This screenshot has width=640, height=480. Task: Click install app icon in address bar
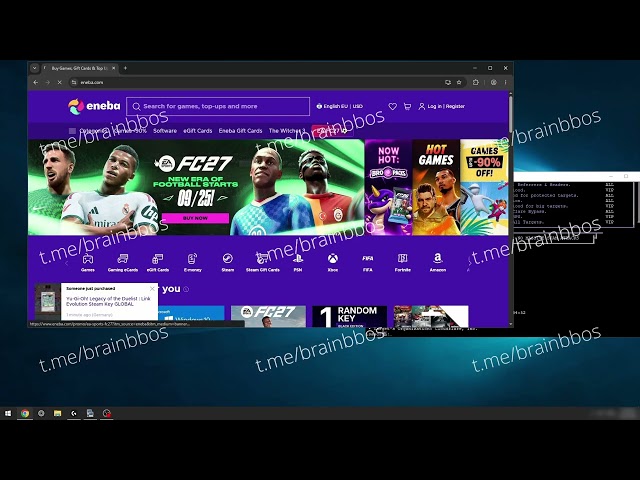(x=448, y=82)
